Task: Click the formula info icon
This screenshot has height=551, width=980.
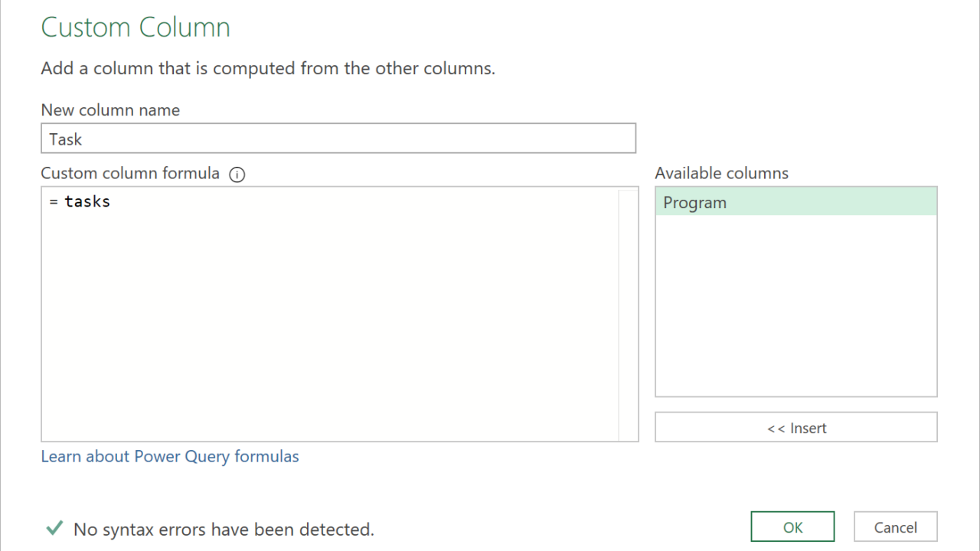Action: [237, 174]
